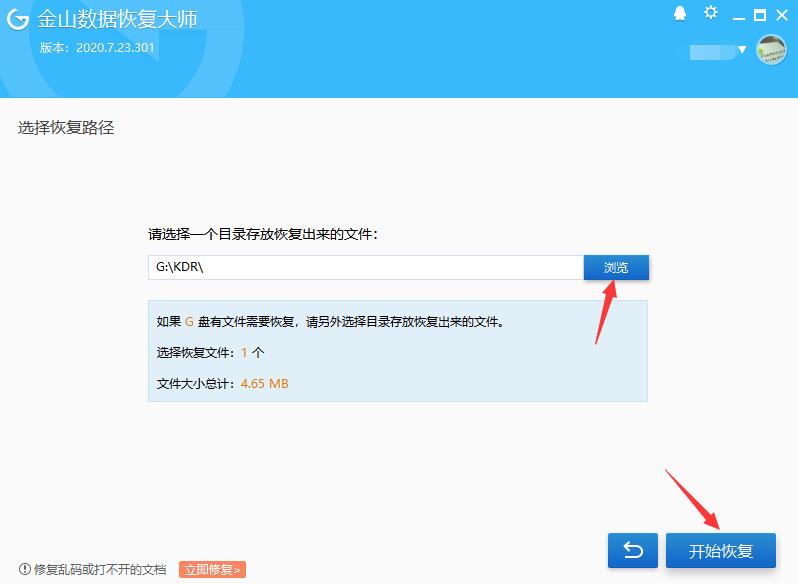Click the 4.65 MB file size value
Image resolution: width=798 pixels, height=584 pixels.
point(265,384)
